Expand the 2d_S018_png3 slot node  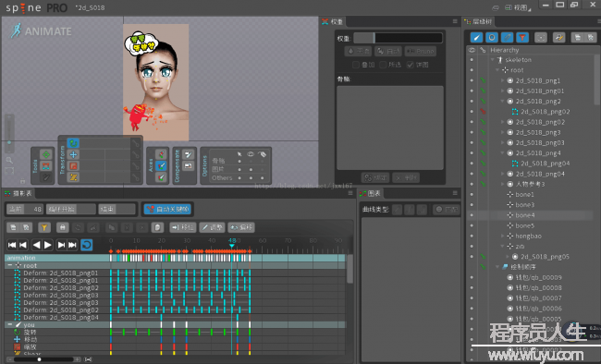tap(502, 132)
